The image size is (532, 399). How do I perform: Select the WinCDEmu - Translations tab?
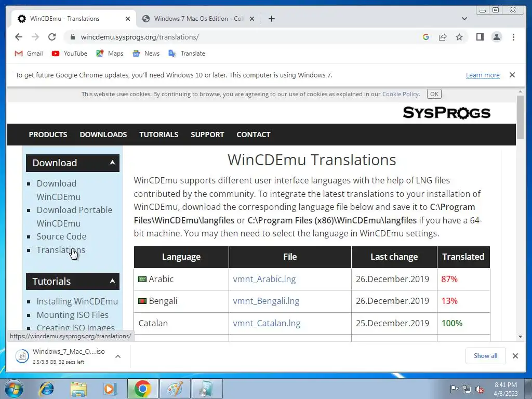[x=74, y=19]
